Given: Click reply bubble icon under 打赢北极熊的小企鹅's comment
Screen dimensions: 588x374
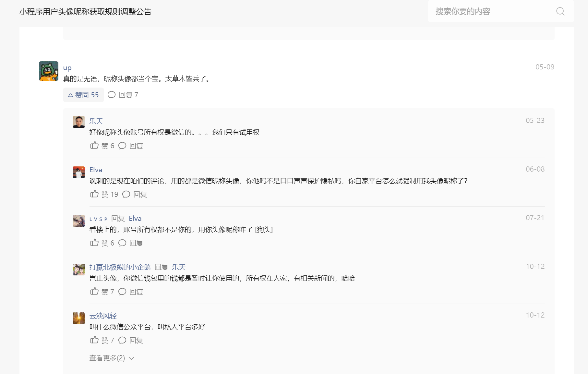Looking at the screenshot, I should (x=122, y=292).
